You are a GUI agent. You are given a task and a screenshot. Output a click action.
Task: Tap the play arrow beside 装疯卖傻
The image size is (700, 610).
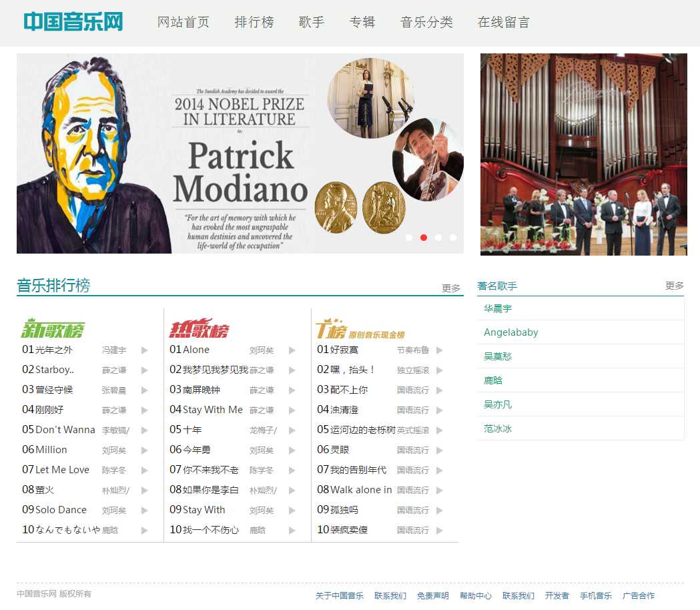click(439, 531)
